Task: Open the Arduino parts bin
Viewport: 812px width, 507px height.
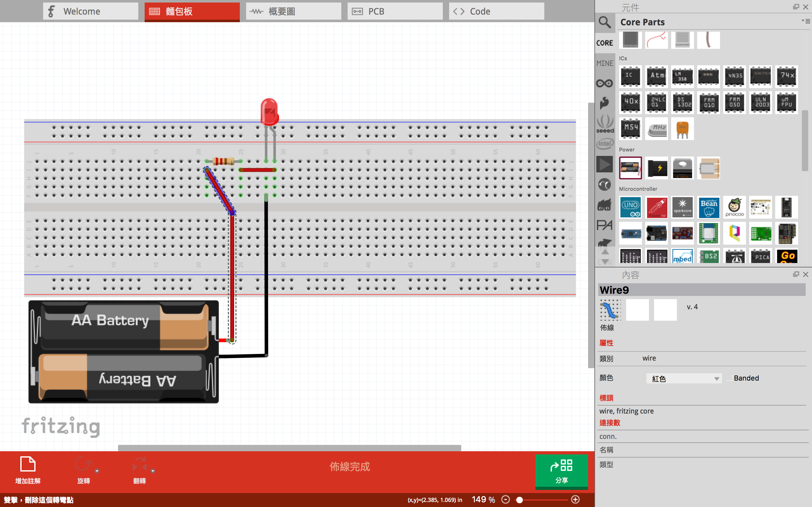Action: click(604, 83)
